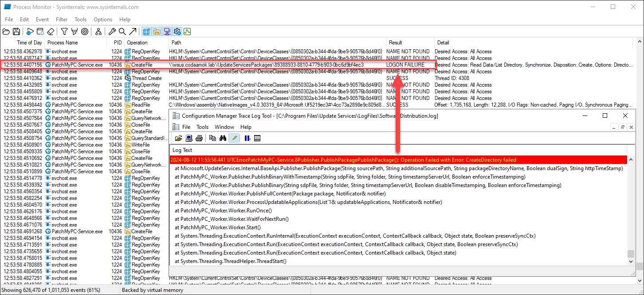Click Backed by virtual memory status text
Screen dimensions: 644x295
pyautogui.click(x=153, y=290)
